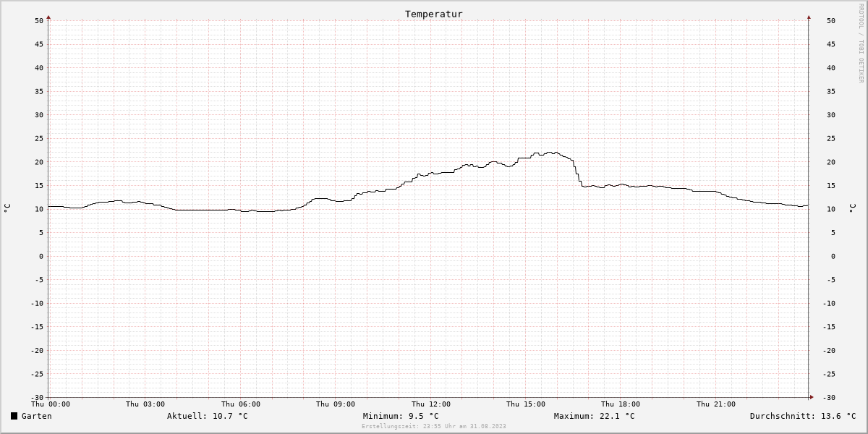
Task: Click the left axis 25 label
Action: pos(40,138)
